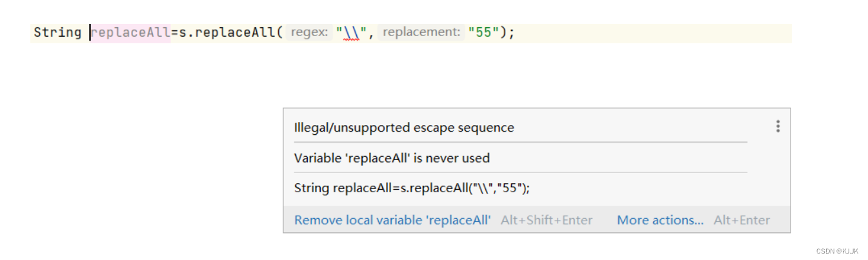Click the s variable before .replaceAll in editor

coord(182,32)
